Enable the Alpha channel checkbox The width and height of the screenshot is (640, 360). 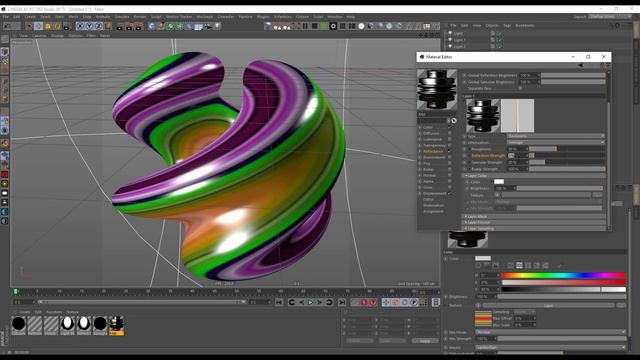tap(449, 181)
